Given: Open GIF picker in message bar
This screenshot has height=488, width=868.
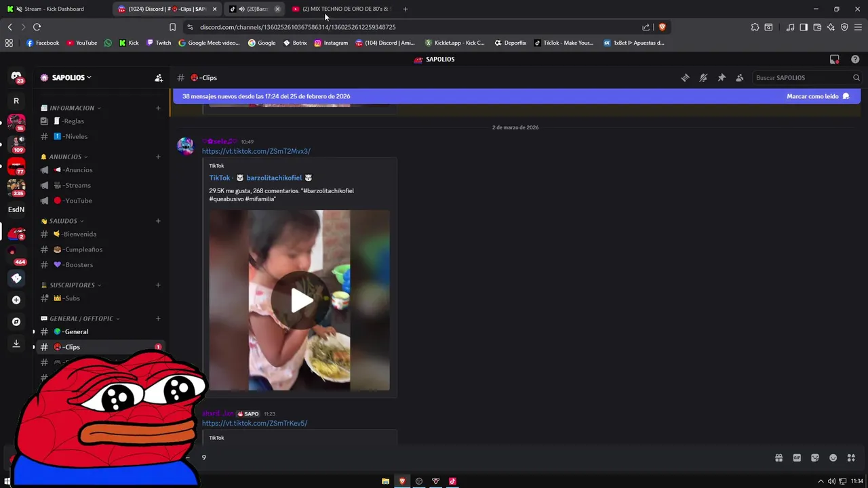Looking at the screenshot, I should (x=797, y=457).
